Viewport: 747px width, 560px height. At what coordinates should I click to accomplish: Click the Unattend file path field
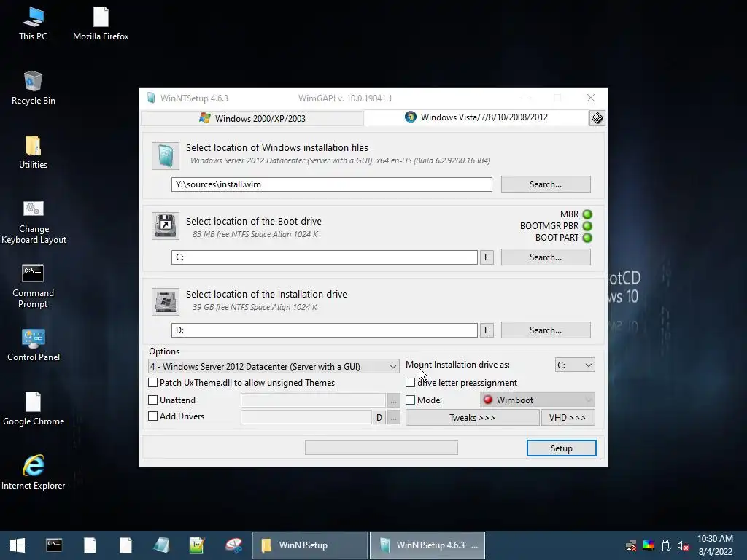[313, 400]
